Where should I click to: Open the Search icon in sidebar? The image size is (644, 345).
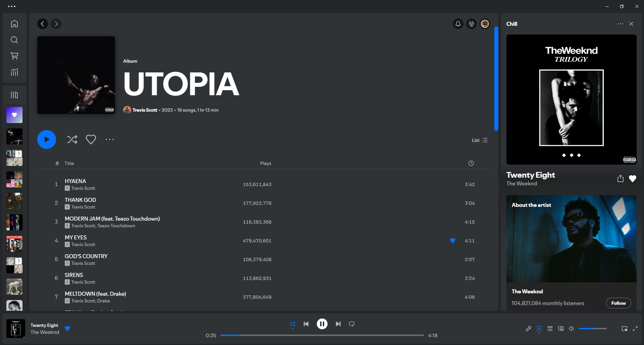click(x=14, y=40)
